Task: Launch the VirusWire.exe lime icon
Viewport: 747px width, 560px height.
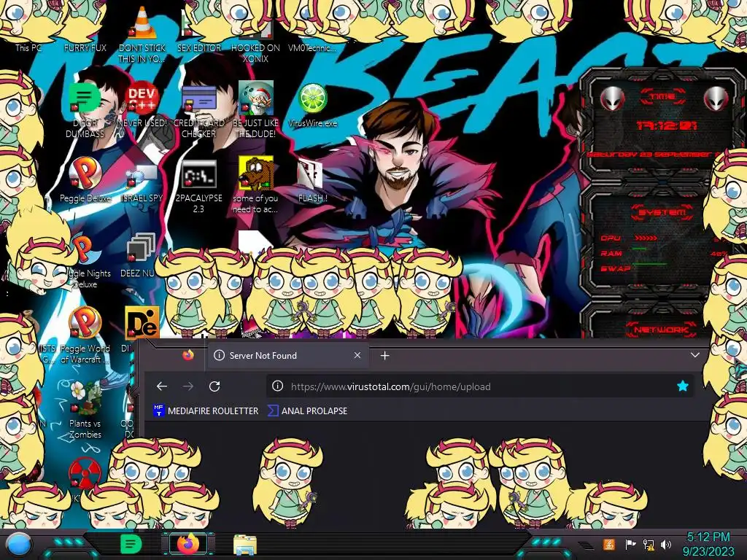Action: pyautogui.click(x=312, y=105)
